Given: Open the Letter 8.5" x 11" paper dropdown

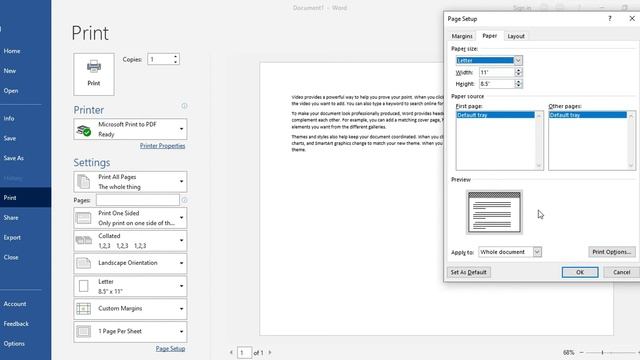Looking at the screenshot, I should pos(130,286).
